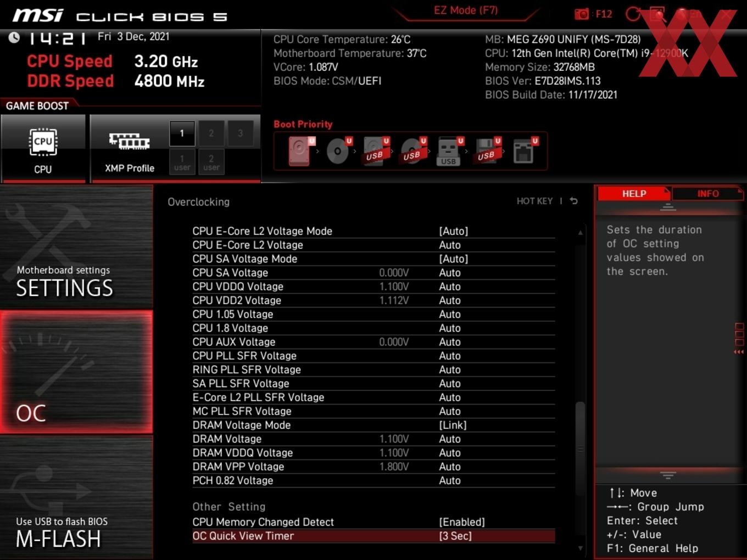This screenshot has width=747, height=560.
Task: Select the USB key boot device icon
Action: 449,152
